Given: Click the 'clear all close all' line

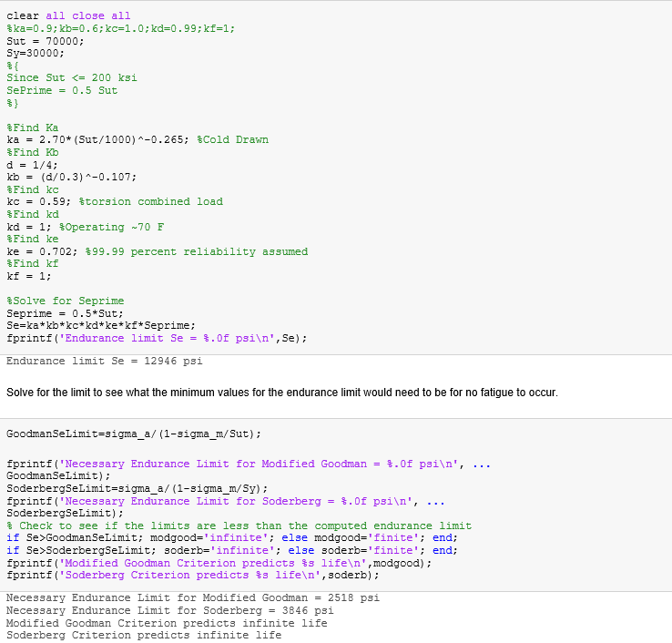Looking at the screenshot, I should [x=68, y=16].
